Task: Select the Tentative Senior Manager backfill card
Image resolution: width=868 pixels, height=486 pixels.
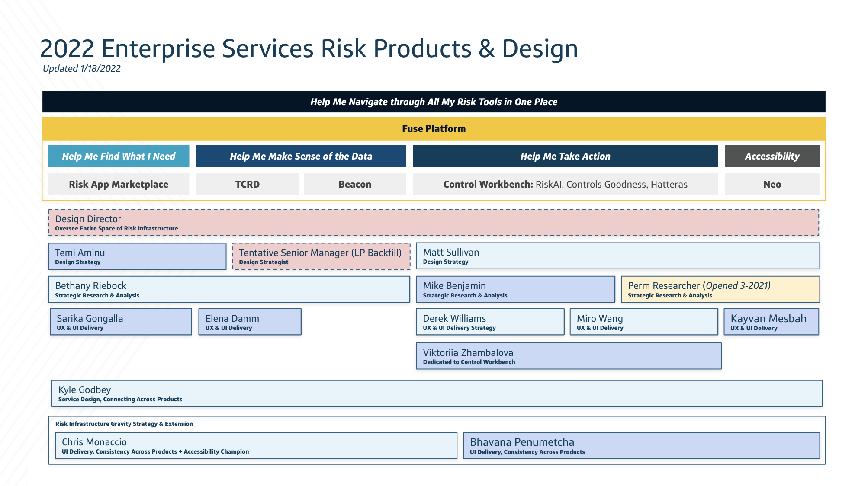Action: coord(320,256)
